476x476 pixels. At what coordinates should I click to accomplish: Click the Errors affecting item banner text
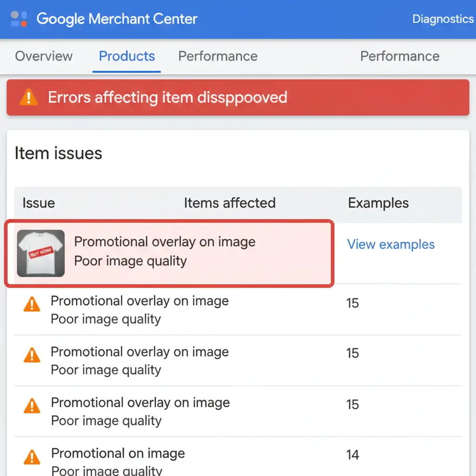(x=167, y=98)
